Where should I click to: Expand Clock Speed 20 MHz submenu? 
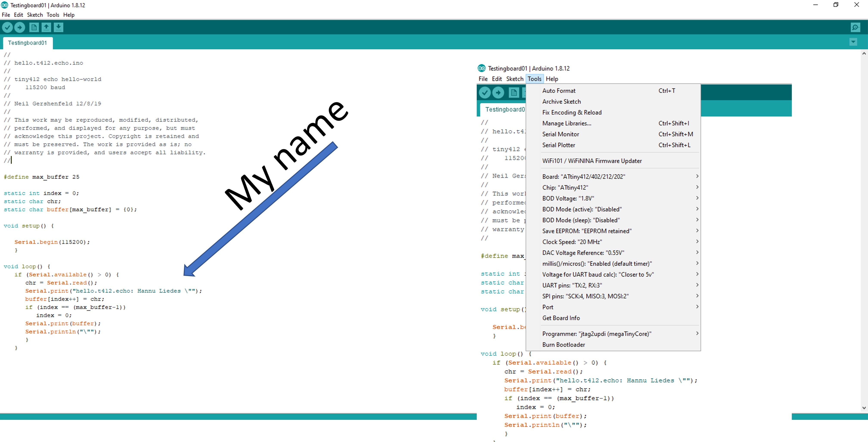tap(613, 242)
